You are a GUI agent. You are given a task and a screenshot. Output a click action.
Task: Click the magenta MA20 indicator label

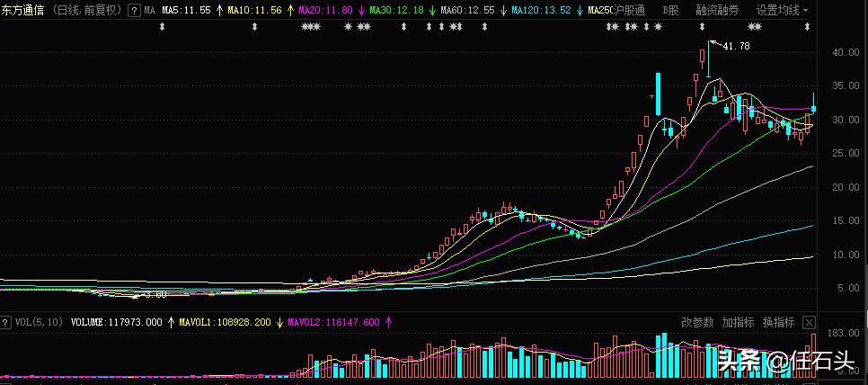click(324, 10)
